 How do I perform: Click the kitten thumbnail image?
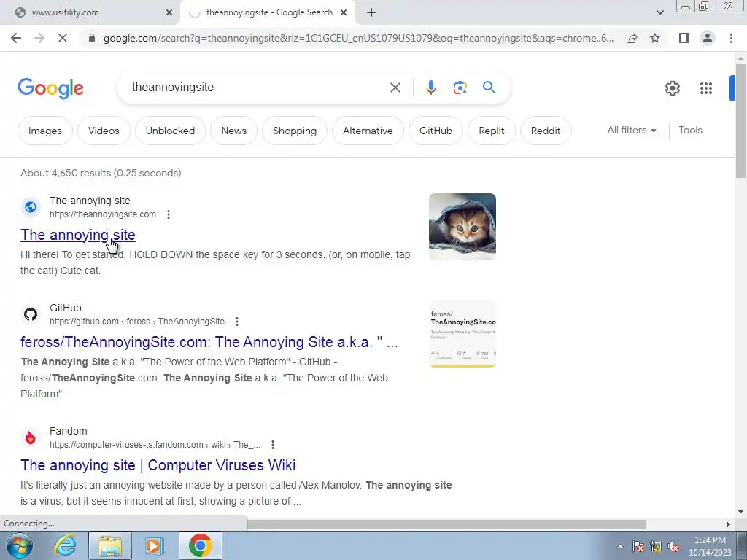[x=462, y=227]
